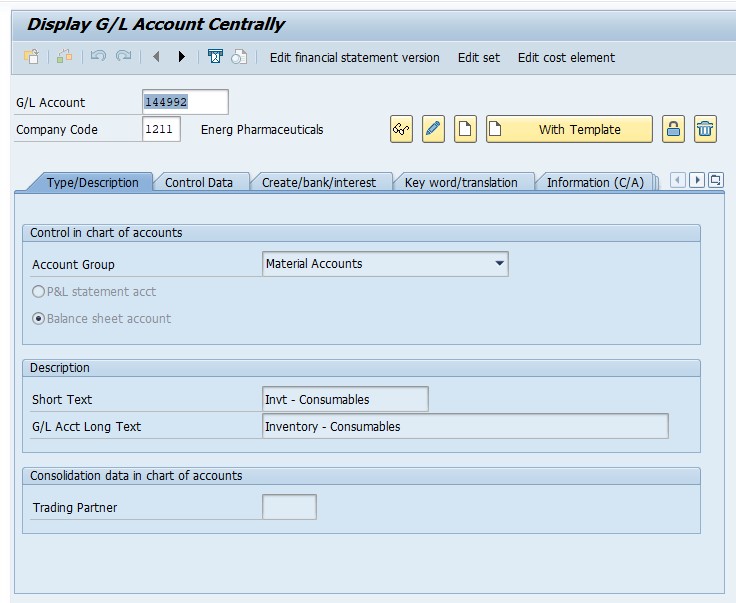Click the other G/L account toolbar icon

(31, 57)
